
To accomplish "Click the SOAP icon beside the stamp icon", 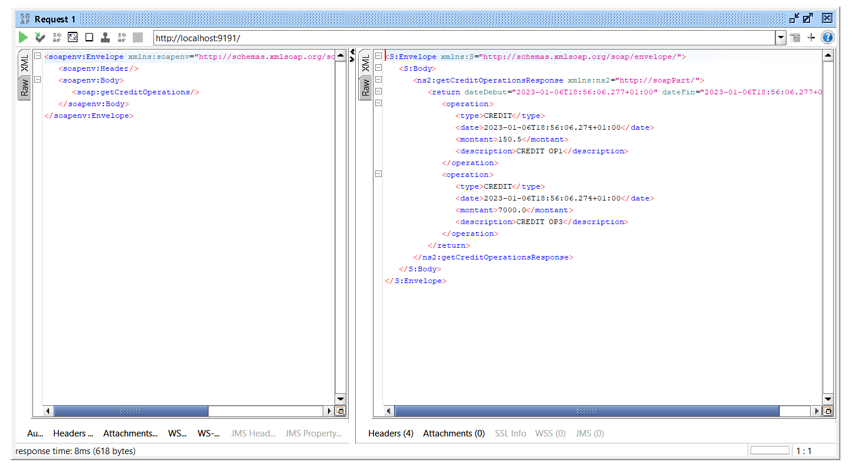I will [122, 38].
